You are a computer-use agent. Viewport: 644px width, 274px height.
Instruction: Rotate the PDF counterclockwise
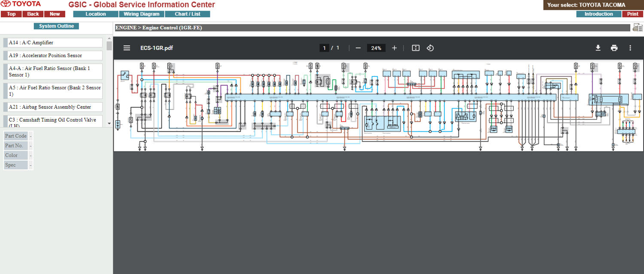[430, 48]
